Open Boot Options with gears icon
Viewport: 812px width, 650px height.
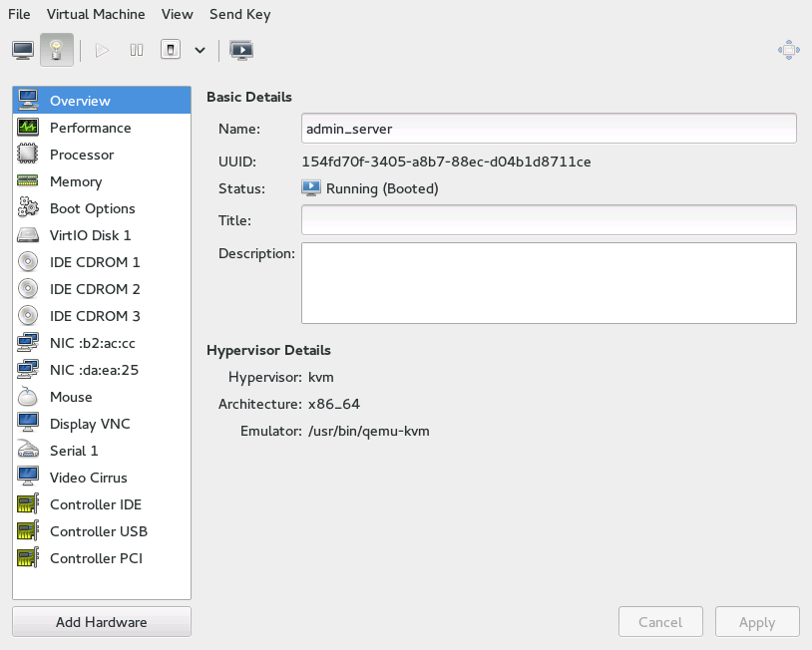[92, 208]
